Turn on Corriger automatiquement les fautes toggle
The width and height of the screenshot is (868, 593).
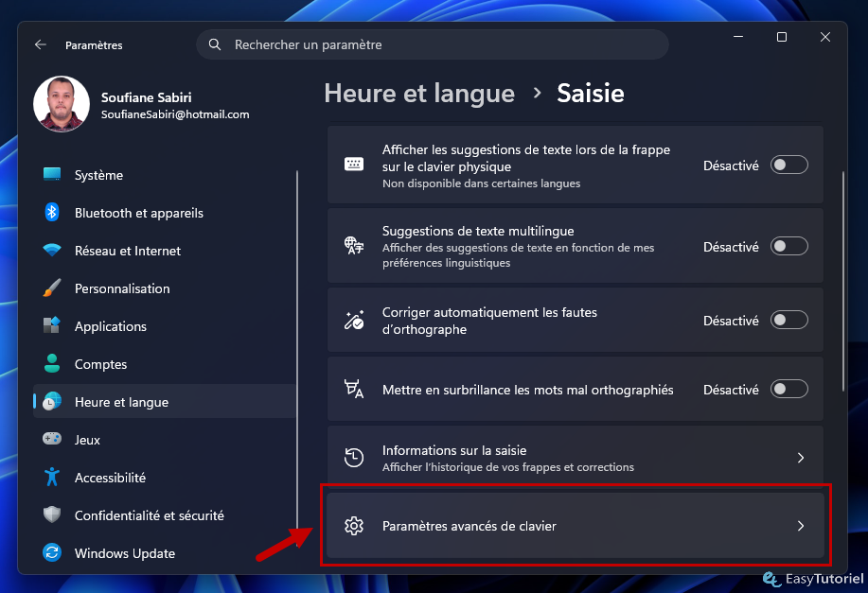pos(788,320)
